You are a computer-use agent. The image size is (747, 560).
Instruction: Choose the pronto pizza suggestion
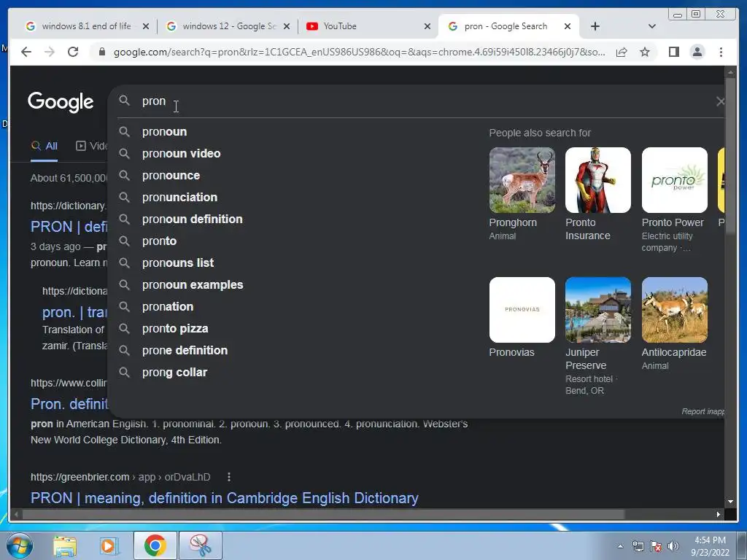point(175,329)
